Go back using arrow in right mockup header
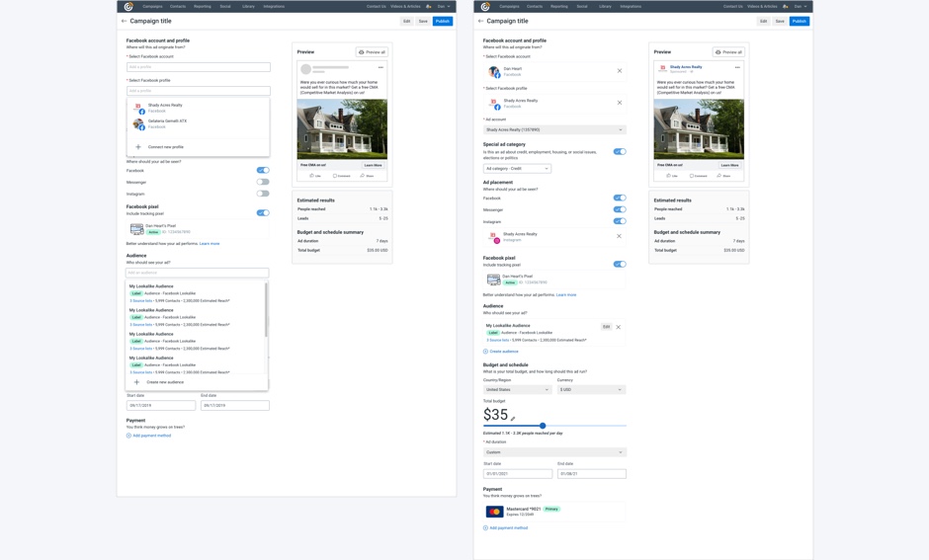The width and height of the screenshot is (929, 560). 480,21
